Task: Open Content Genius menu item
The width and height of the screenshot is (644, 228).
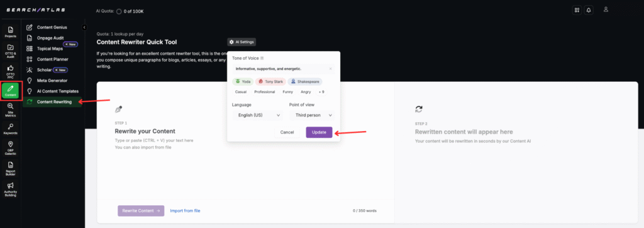Action: (52, 27)
